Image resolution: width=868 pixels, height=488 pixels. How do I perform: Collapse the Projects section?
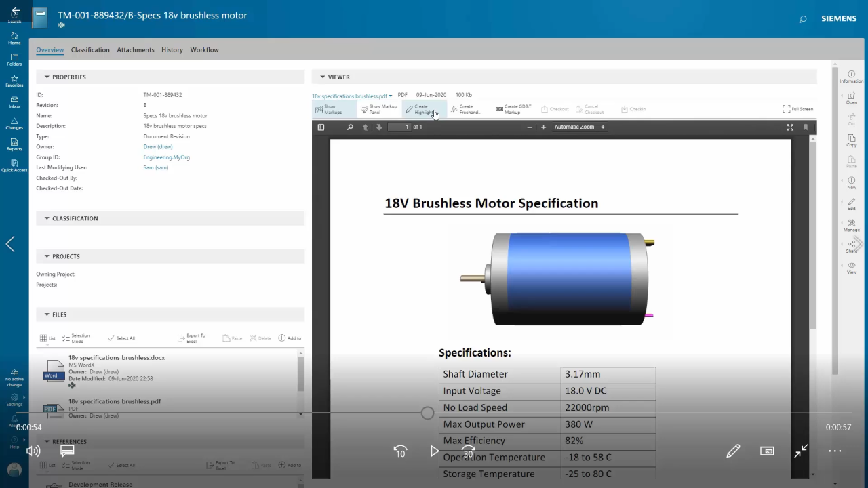[x=47, y=256]
